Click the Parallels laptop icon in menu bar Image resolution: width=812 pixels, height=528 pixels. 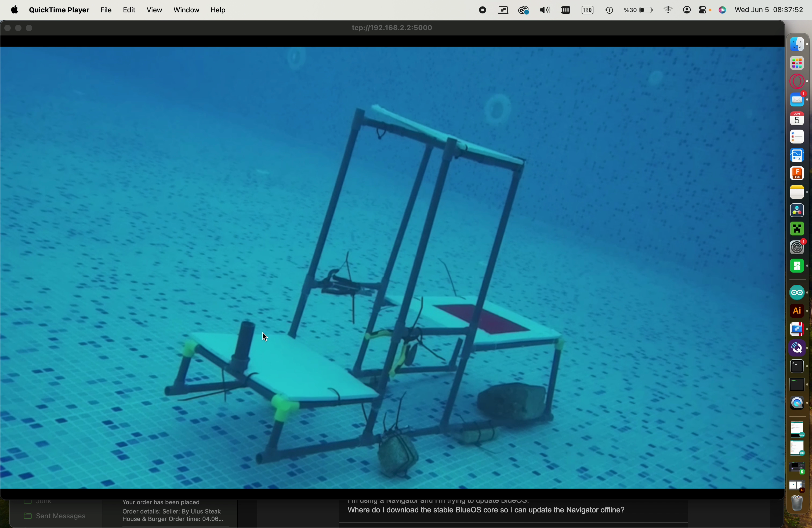(503, 10)
